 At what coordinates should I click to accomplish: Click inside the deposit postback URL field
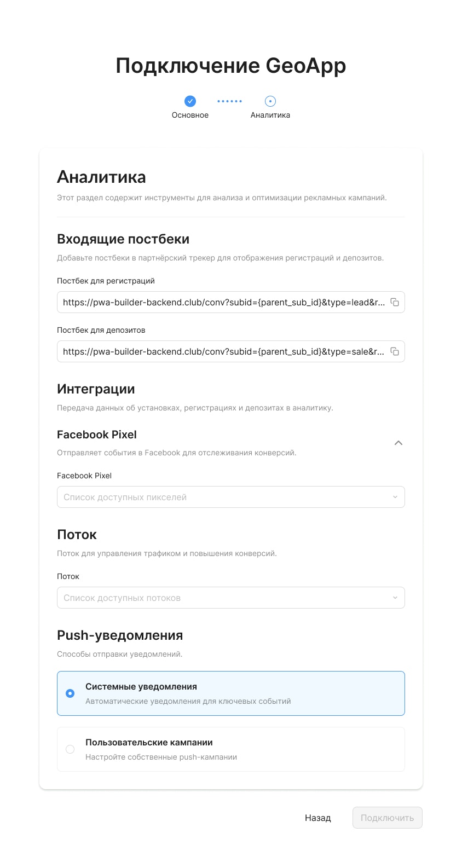219,351
